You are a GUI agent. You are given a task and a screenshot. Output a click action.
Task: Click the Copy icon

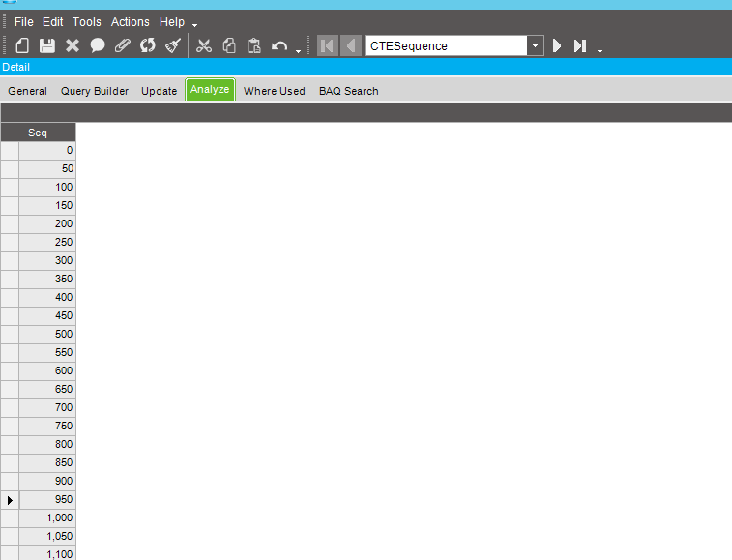pos(229,45)
